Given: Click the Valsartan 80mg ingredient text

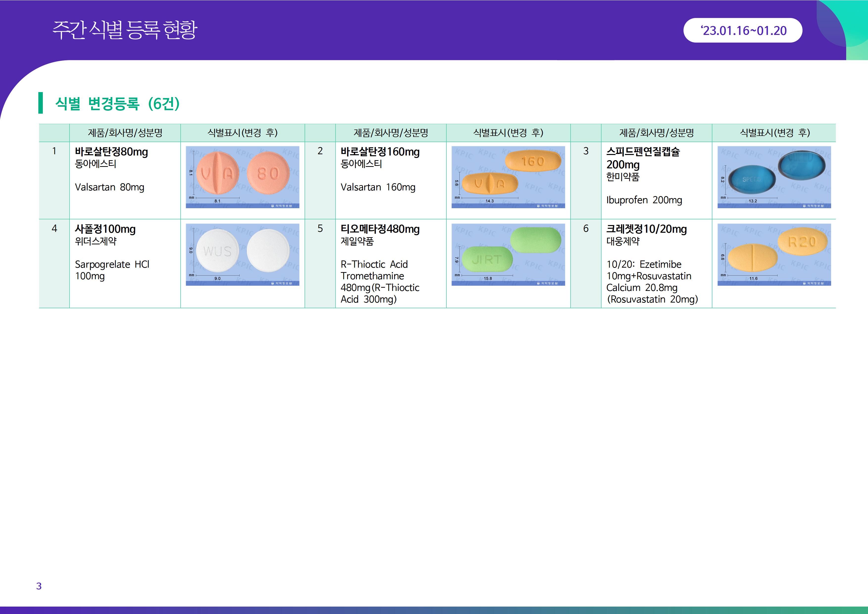Looking at the screenshot, I should (x=109, y=187).
